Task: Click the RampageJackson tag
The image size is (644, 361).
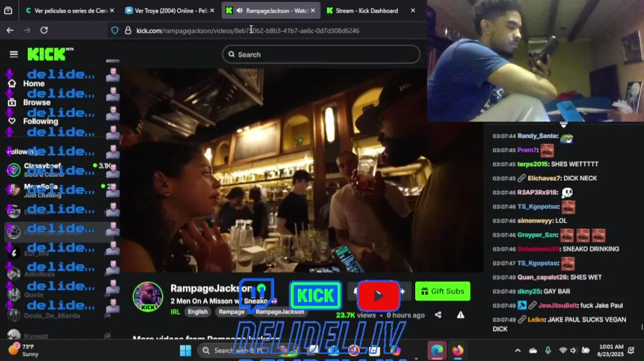Action: [280, 312]
